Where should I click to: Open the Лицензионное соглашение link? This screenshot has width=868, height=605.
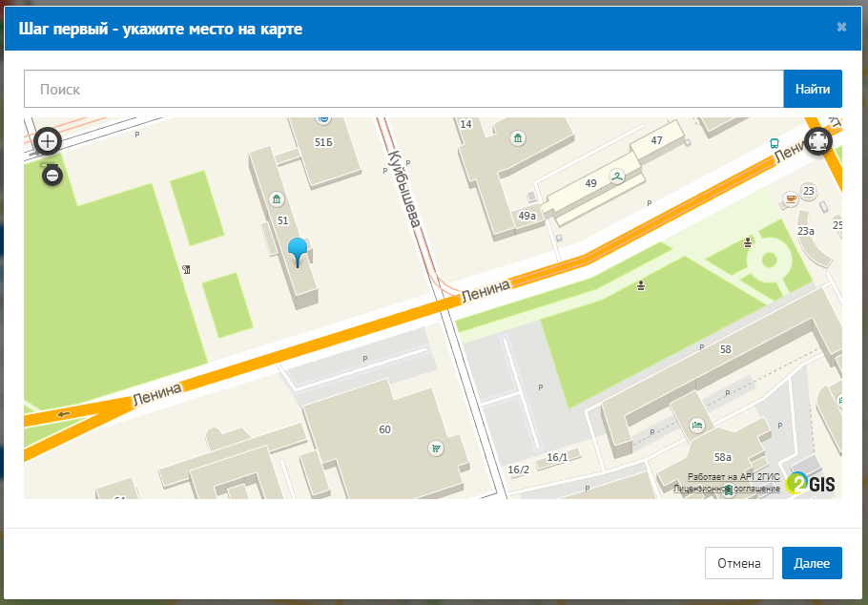pos(726,489)
